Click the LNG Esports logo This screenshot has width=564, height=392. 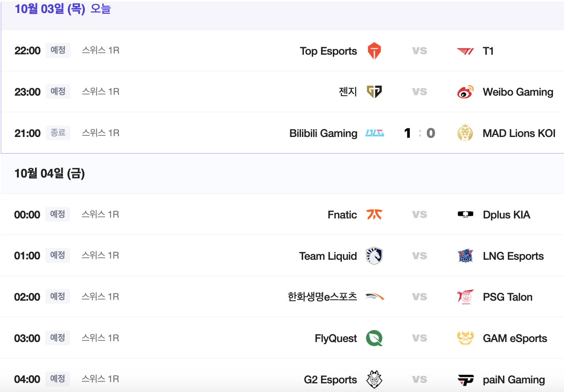click(x=465, y=256)
